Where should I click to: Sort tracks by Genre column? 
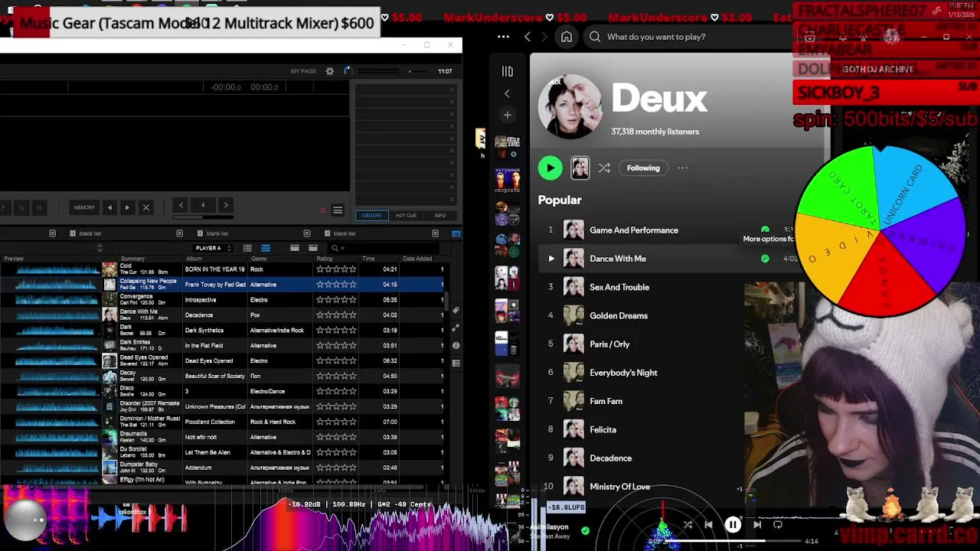click(x=259, y=259)
